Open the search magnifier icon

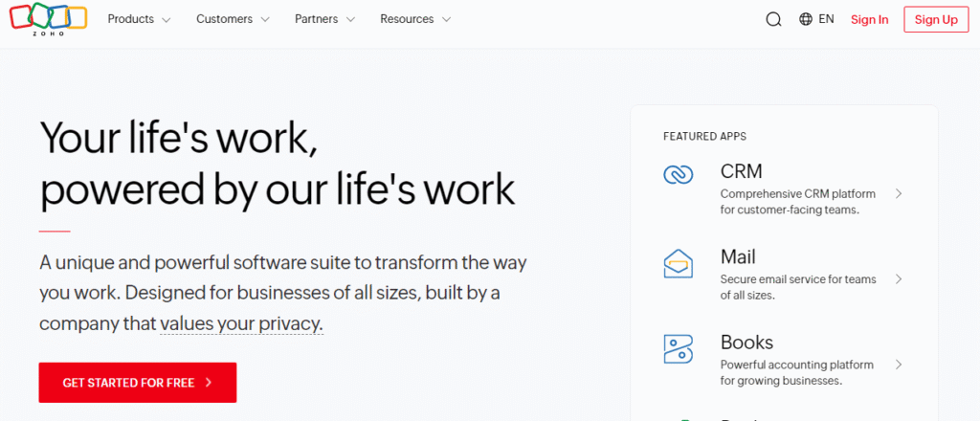click(x=773, y=19)
